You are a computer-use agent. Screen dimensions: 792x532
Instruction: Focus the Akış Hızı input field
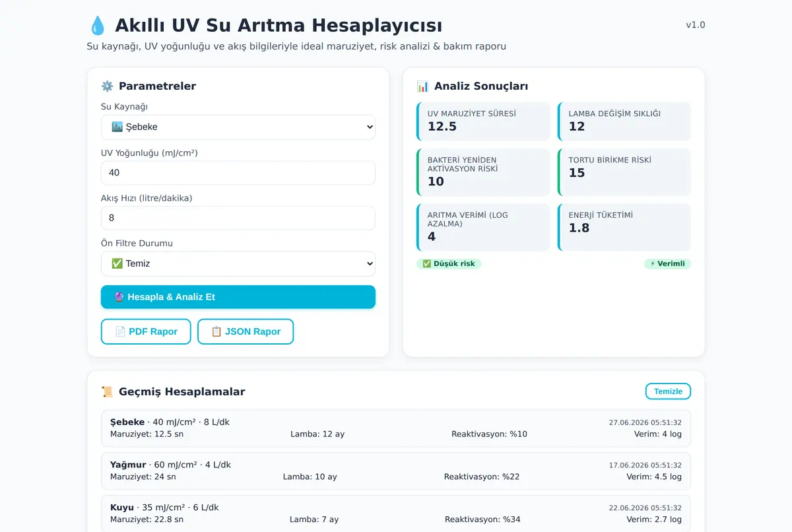[238, 218]
